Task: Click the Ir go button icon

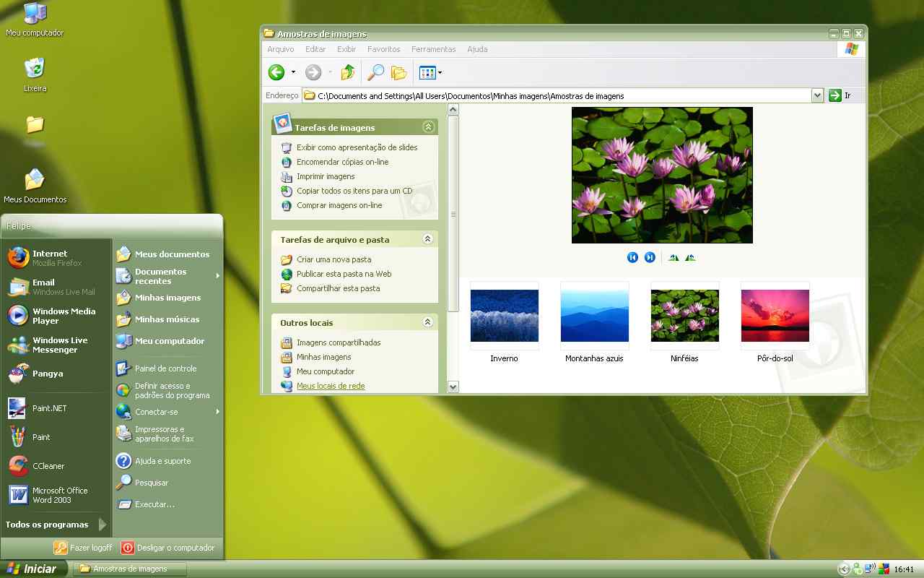Action: [x=835, y=95]
